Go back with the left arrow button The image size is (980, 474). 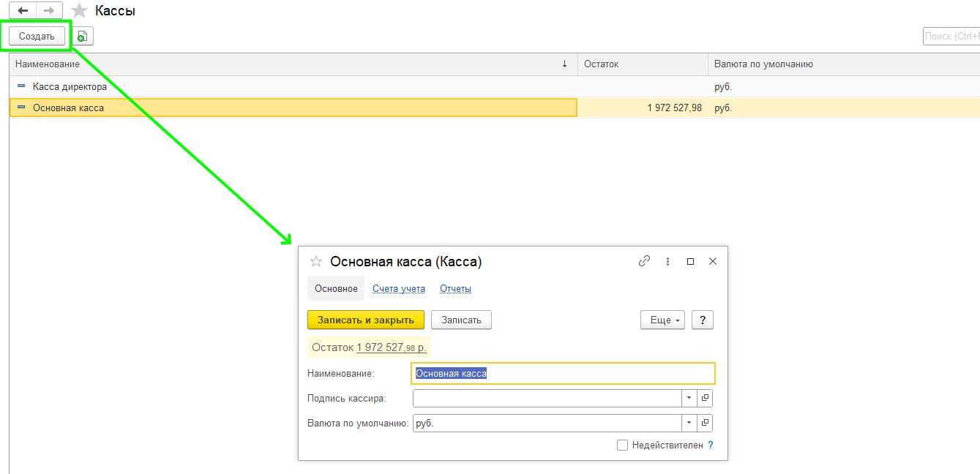23,11
